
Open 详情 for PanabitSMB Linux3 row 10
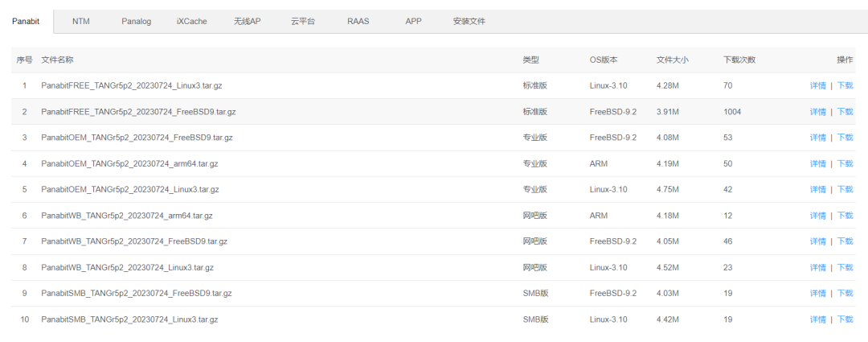pos(817,319)
